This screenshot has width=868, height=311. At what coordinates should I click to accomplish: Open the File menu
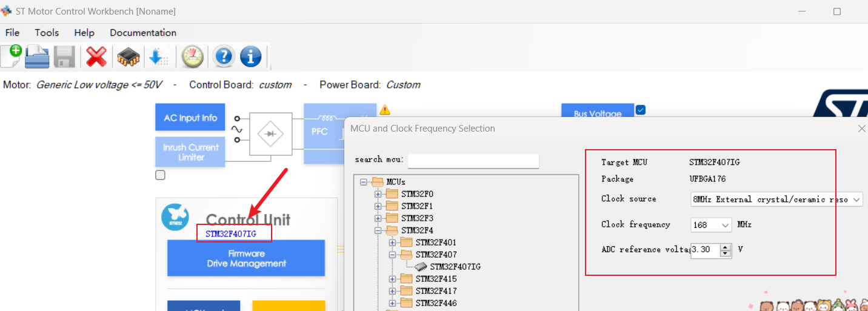coord(12,33)
